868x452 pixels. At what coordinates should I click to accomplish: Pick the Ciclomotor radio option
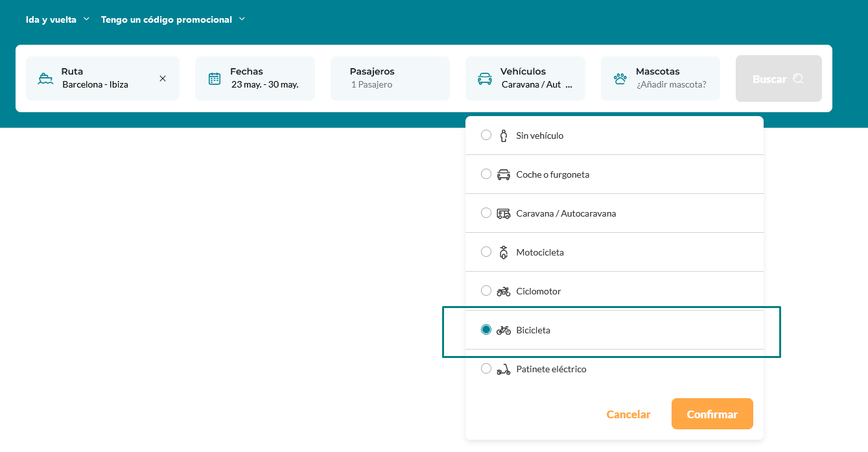click(x=486, y=291)
